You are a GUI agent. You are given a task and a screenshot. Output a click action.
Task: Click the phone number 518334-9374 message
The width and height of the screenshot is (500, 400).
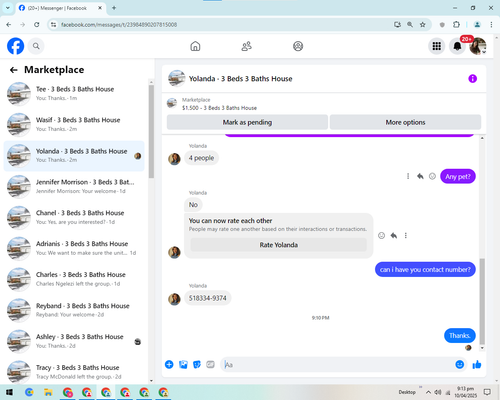(207, 298)
